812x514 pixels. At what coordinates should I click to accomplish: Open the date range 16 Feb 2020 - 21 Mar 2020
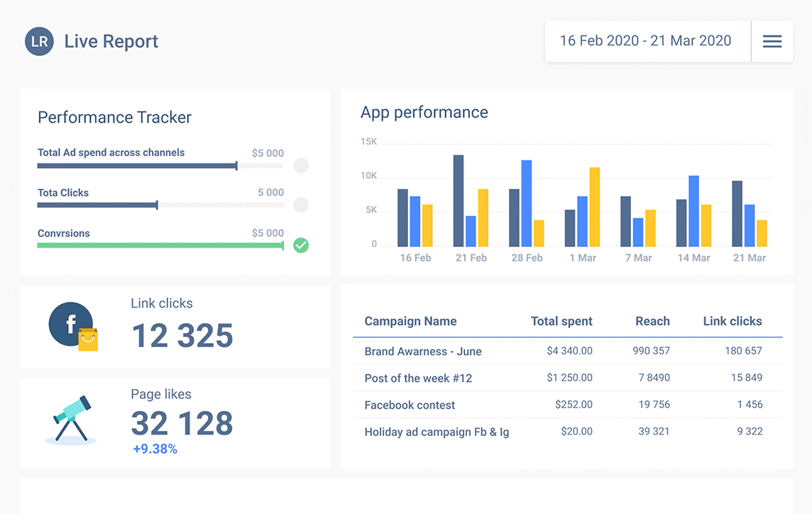click(x=647, y=40)
